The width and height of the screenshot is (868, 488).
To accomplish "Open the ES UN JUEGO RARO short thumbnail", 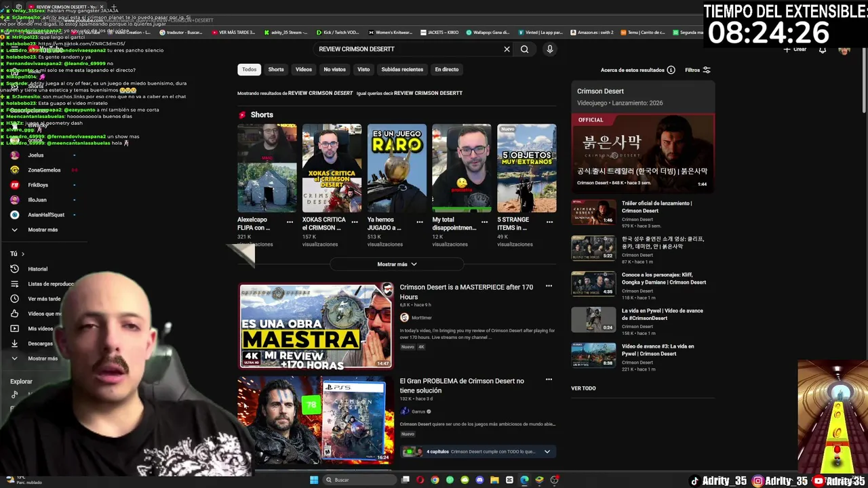I will pyautogui.click(x=397, y=168).
